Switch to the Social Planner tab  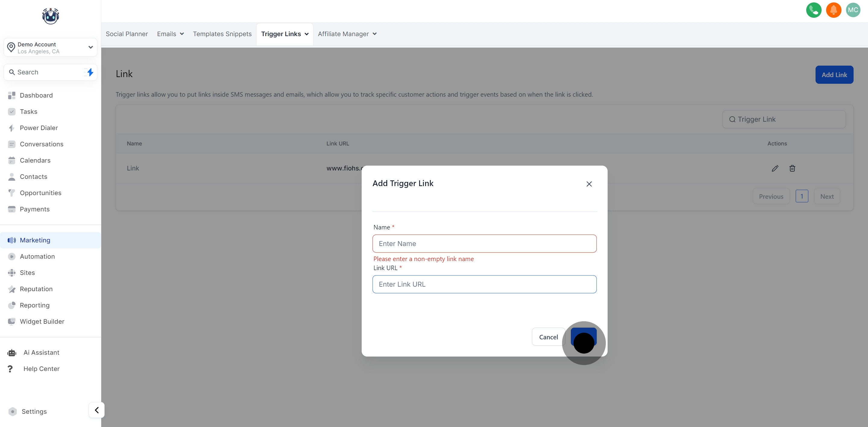point(127,34)
